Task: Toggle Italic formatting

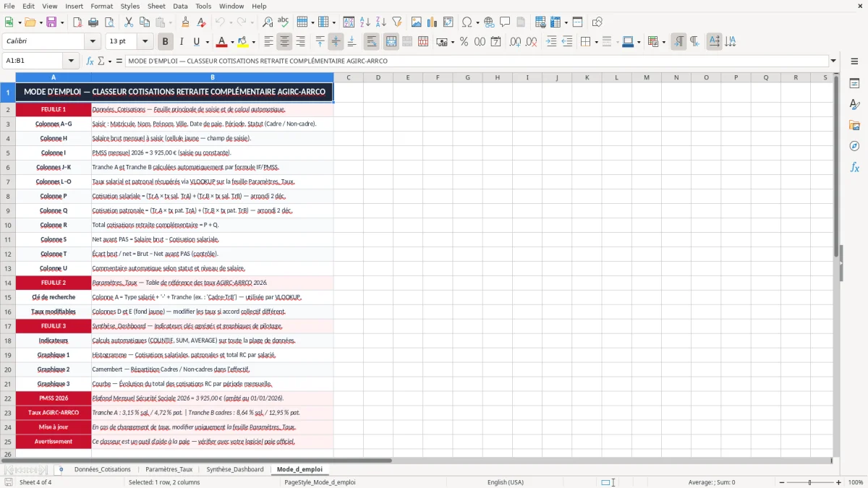Action: tap(181, 42)
